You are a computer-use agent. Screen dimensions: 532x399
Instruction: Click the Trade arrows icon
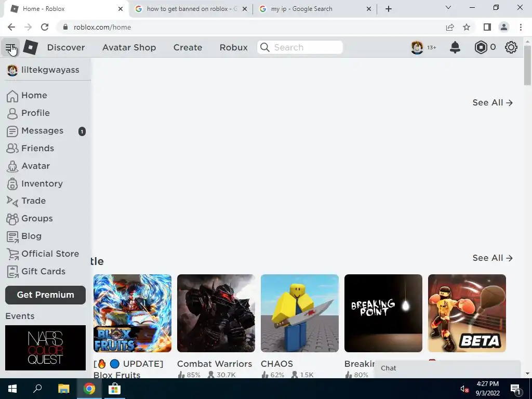[12, 201]
